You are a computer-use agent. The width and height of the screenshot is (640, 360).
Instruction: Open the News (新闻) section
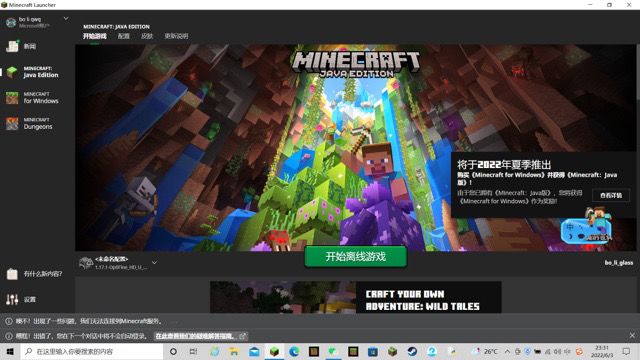(29, 47)
